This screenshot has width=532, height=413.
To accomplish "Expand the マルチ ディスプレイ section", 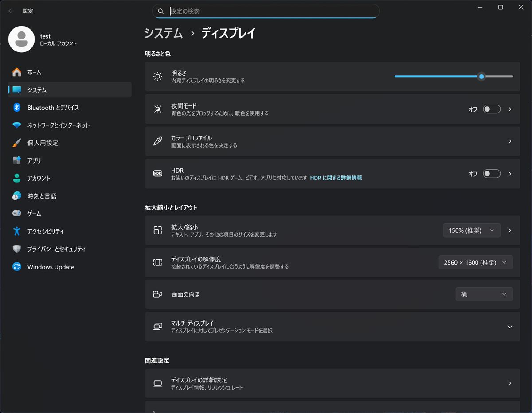I will pos(509,327).
